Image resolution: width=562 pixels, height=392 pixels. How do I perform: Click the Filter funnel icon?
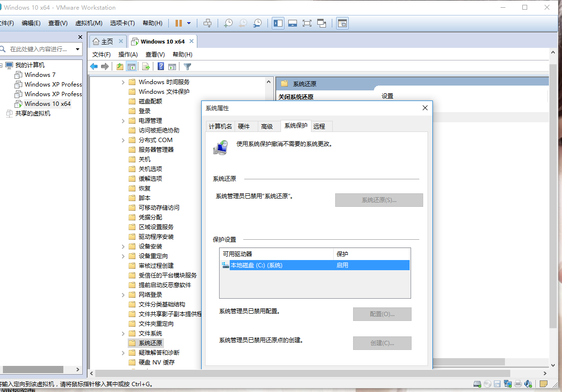187,66
